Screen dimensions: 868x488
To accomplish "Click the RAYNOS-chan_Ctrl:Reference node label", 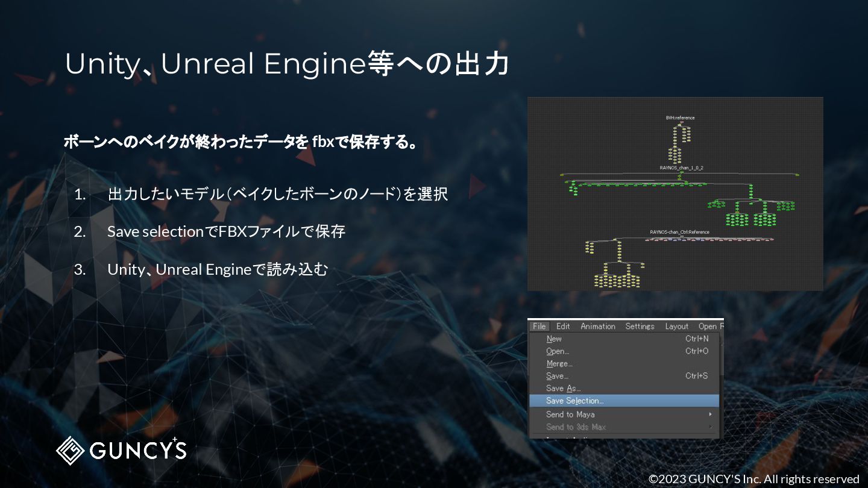I will pos(679,232).
